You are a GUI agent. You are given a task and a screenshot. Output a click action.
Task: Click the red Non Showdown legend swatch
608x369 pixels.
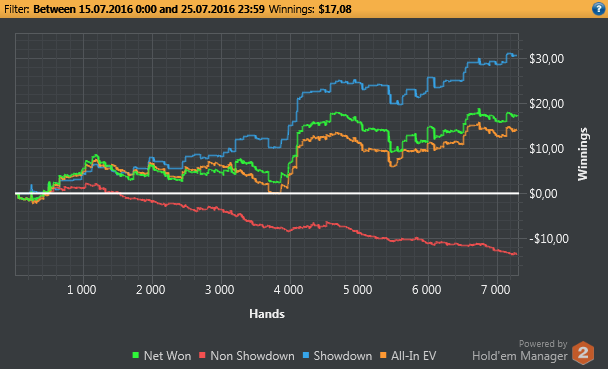202,355
